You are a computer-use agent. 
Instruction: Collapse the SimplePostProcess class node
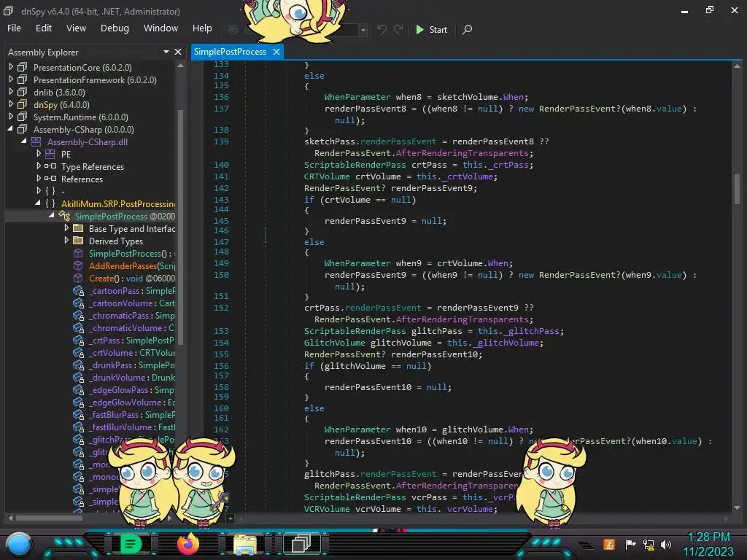[x=52, y=216]
